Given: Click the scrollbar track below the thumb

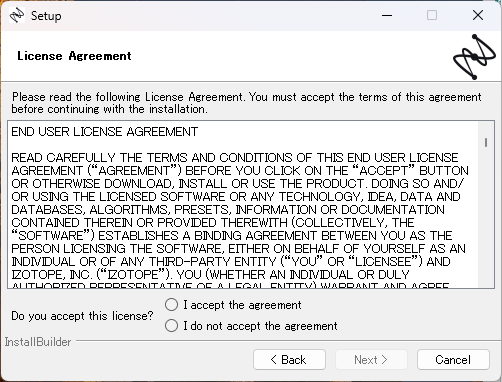Looking at the screenshot, I should coord(486,217).
